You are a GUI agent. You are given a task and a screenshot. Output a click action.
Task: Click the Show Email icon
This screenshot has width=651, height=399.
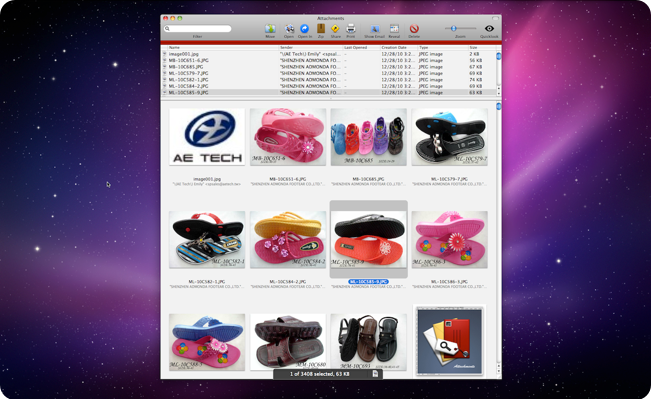[374, 29]
